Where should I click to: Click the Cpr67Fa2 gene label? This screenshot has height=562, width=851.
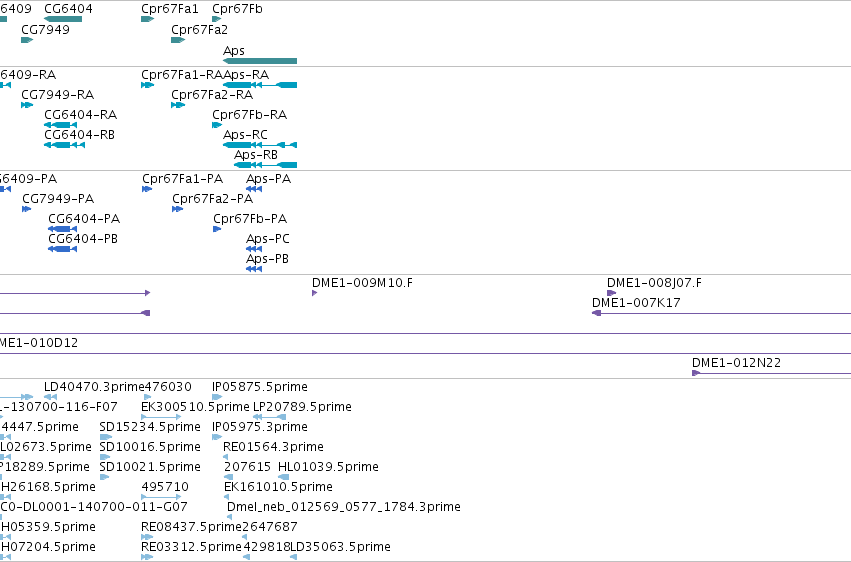pos(199,30)
